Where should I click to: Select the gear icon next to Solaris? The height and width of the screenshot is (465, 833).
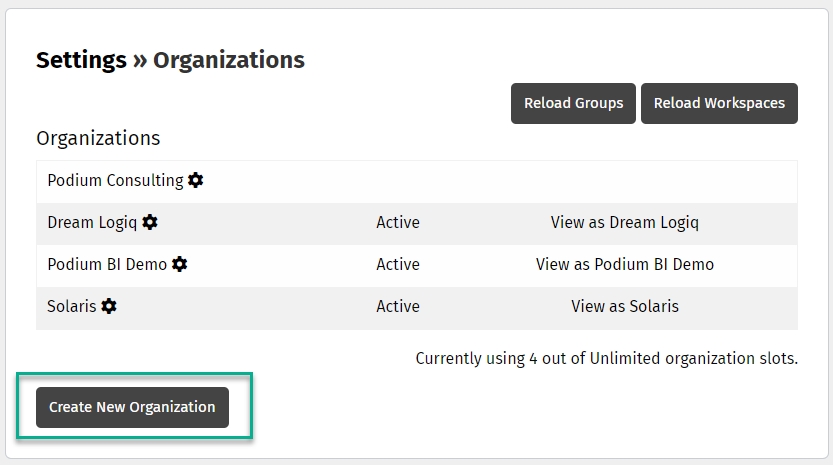click(109, 306)
